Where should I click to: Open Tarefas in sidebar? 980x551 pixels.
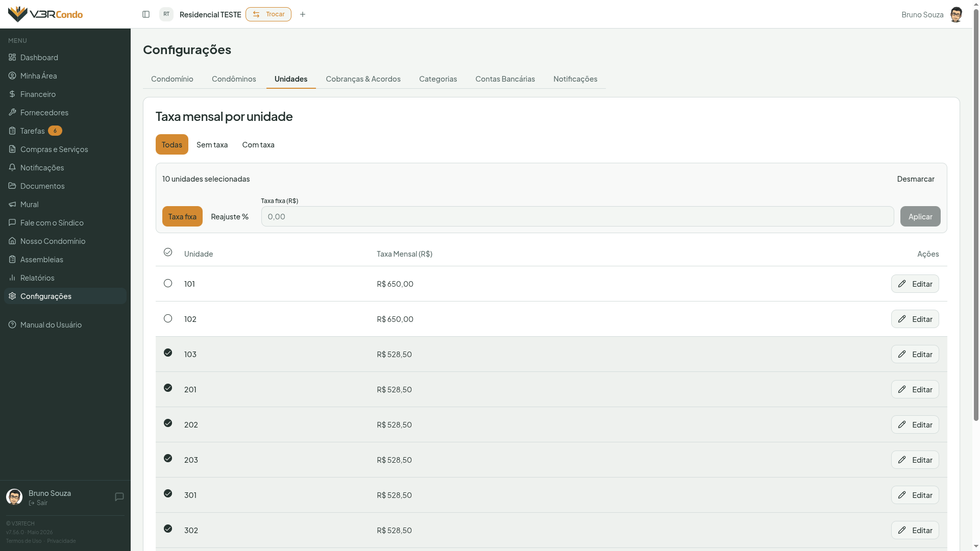point(65,131)
